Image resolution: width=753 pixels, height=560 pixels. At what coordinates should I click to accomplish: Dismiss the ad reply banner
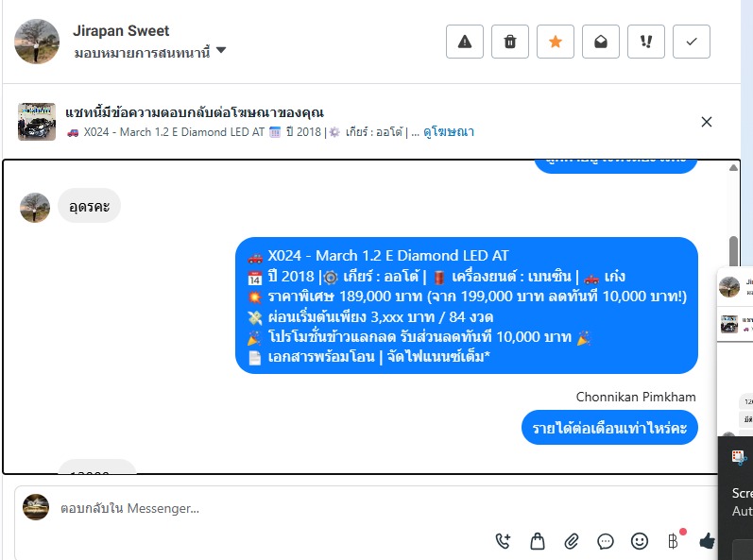[707, 122]
